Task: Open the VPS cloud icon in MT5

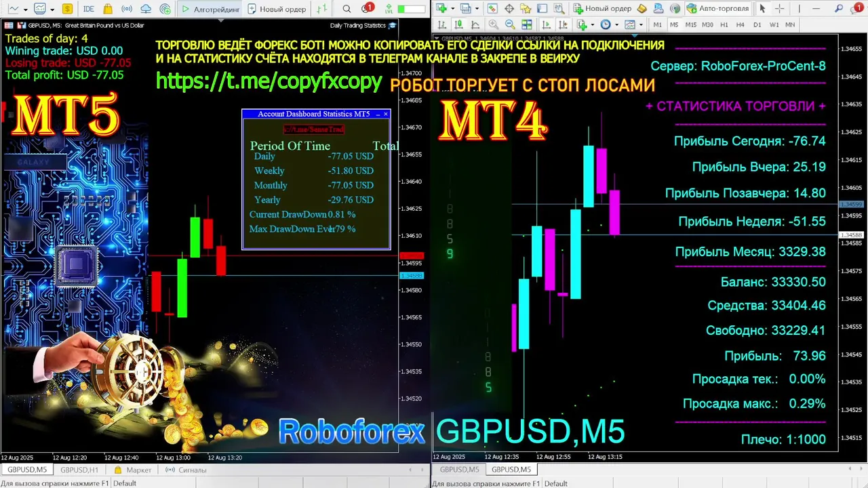Action: [146, 9]
